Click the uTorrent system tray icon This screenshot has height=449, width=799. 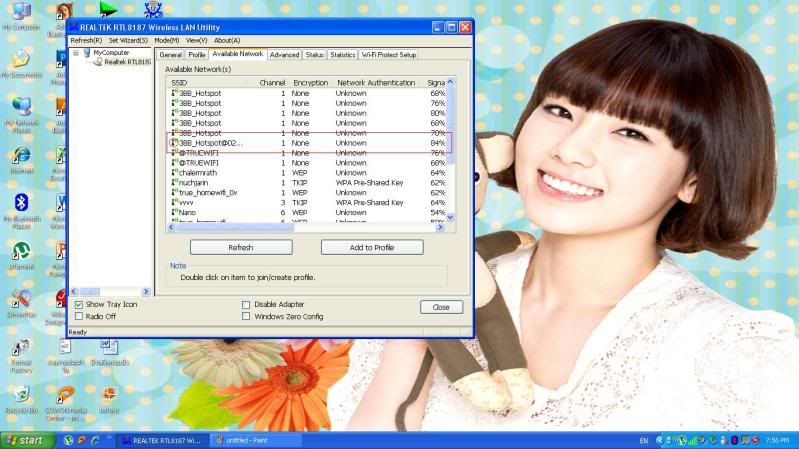coord(681,440)
